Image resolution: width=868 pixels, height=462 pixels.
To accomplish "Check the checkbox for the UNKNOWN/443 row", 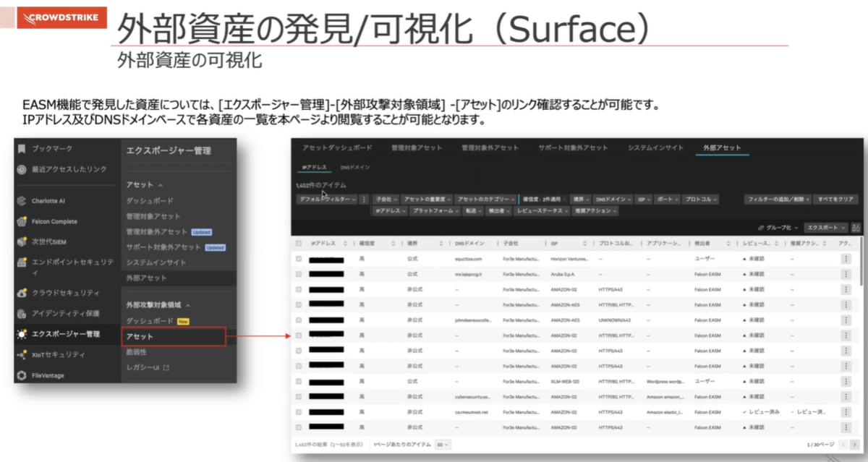I will click(x=299, y=320).
